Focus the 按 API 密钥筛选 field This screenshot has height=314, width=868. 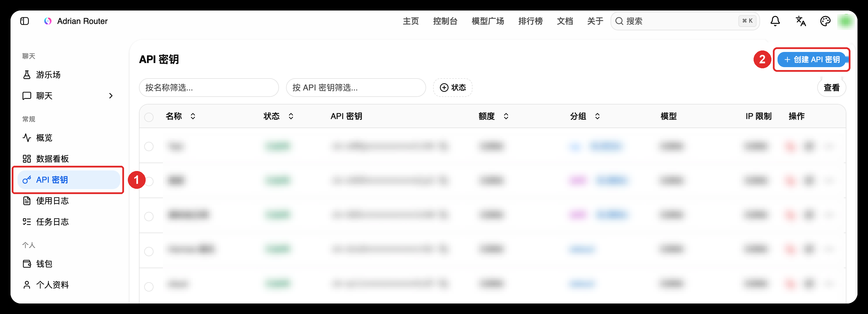[356, 88]
